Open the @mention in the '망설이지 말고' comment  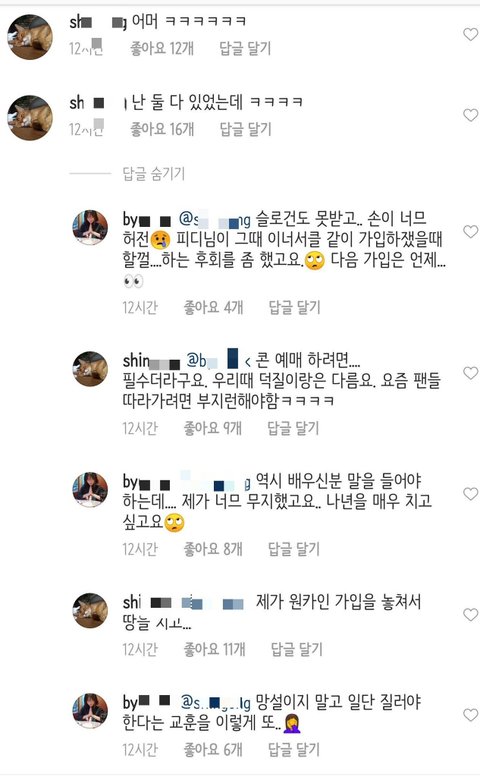click(215, 702)
